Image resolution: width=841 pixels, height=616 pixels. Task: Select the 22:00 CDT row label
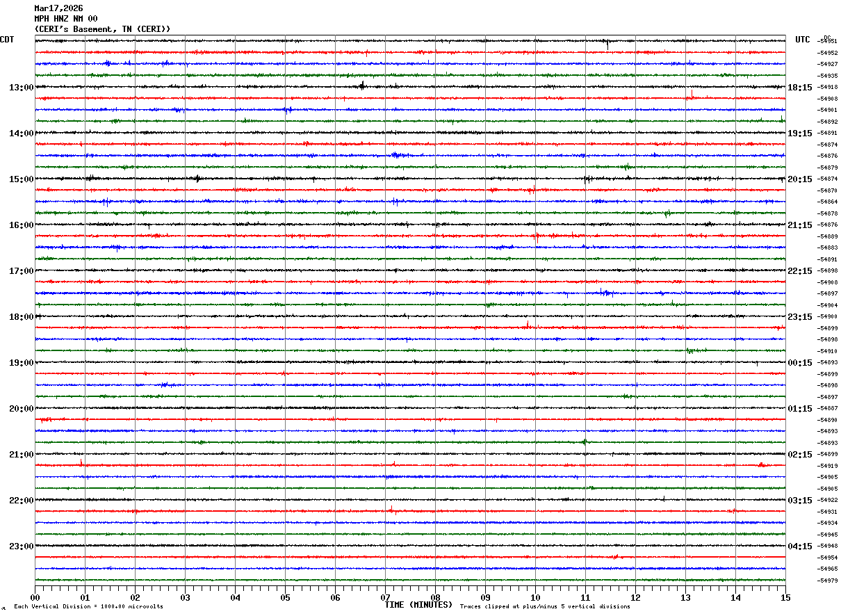[x=21, y=501]
